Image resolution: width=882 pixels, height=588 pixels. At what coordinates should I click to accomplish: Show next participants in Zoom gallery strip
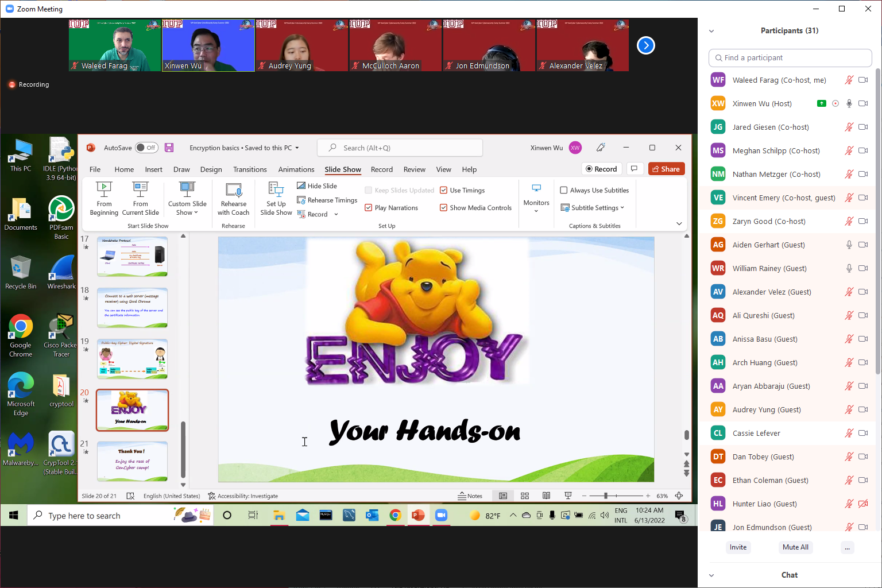(x=646, y=45)
